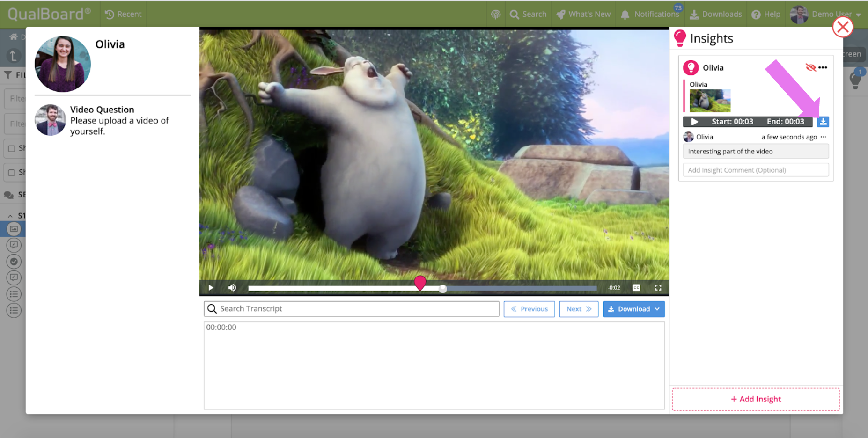The width and height of the screenshot is (868, 438).
Task: Click the 'Video Question' heading
Action: click(102, 109)
